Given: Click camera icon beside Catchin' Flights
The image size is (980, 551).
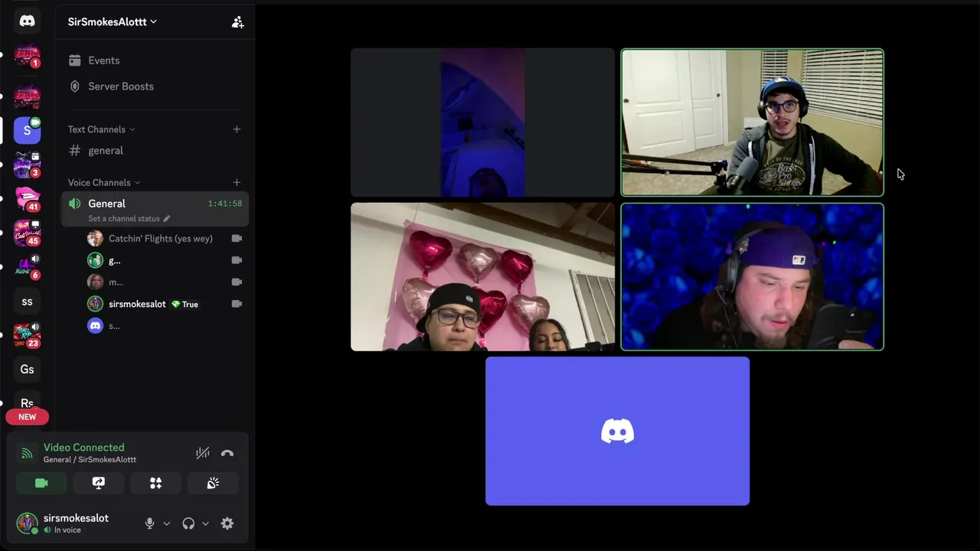Looking at the screenshot, I should click(x=237, y=239).
